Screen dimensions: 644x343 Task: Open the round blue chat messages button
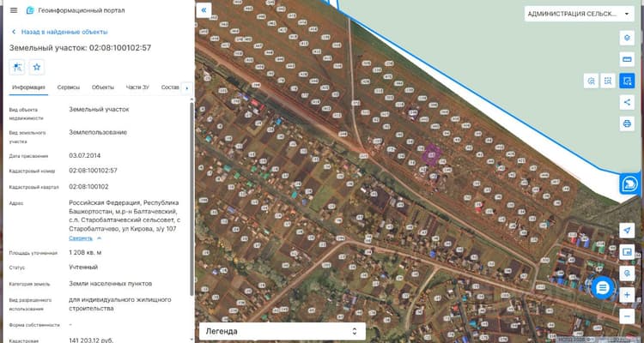click(x=603, y=287)
